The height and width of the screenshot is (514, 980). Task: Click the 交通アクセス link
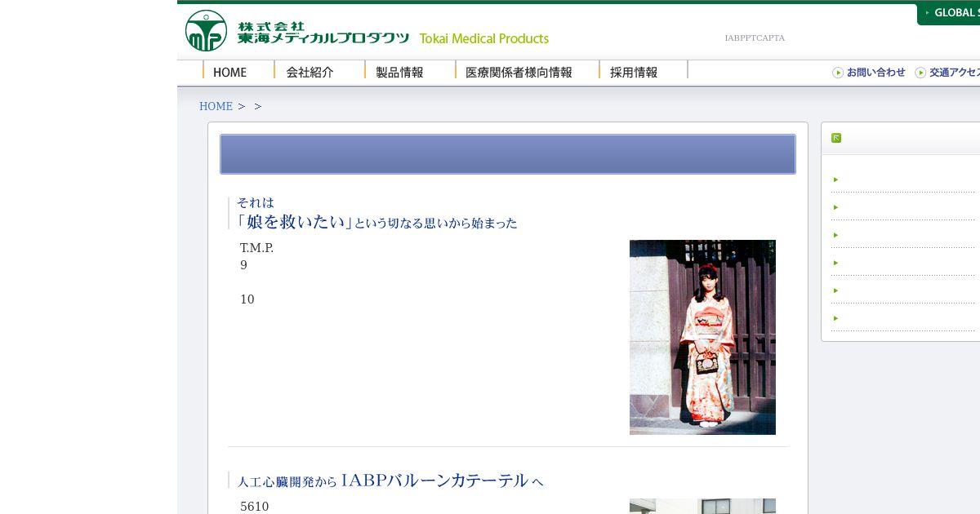[955, 73]
